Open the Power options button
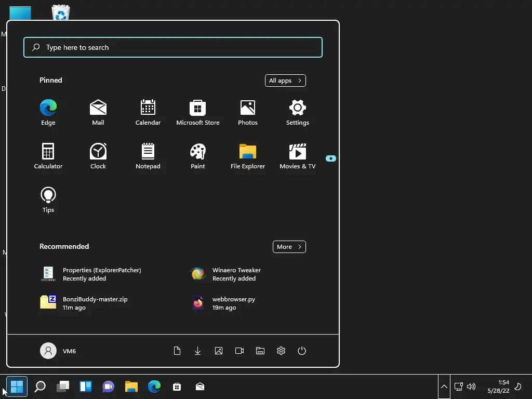Viewport: 532px width, 399px height. tap(302, 351)
